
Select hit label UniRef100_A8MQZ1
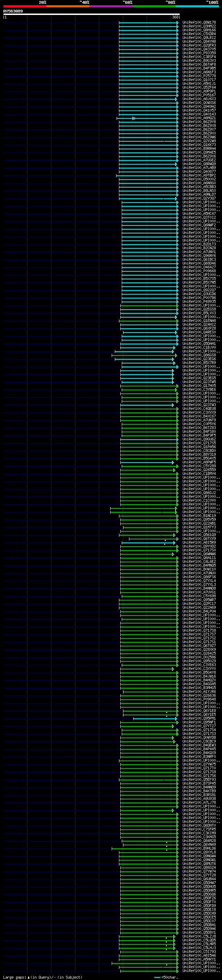pos(199,118)
